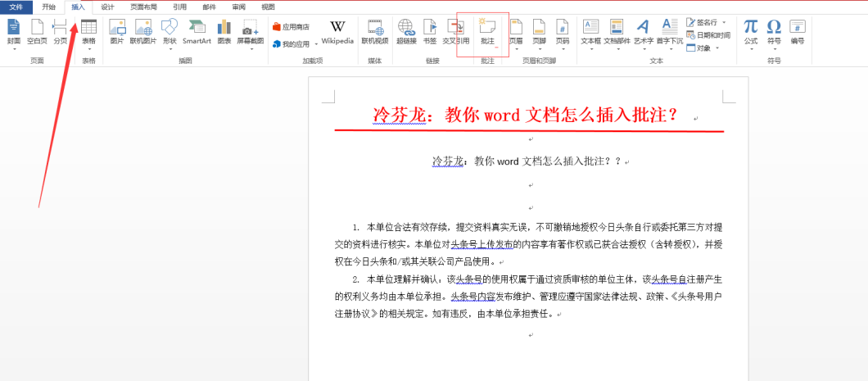Expand the 页码 dropdown arrow
The image size is (868, 381).
click(x=563, y=48)
